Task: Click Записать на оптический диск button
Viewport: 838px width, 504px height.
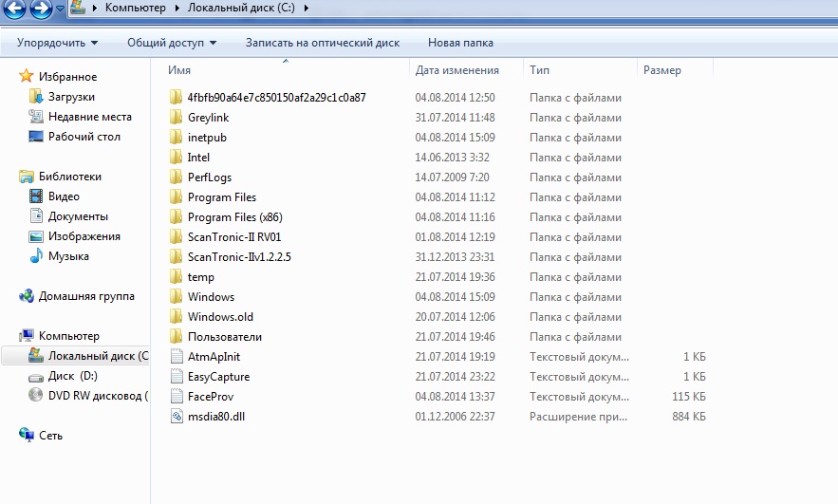Action: pos(322,43)
